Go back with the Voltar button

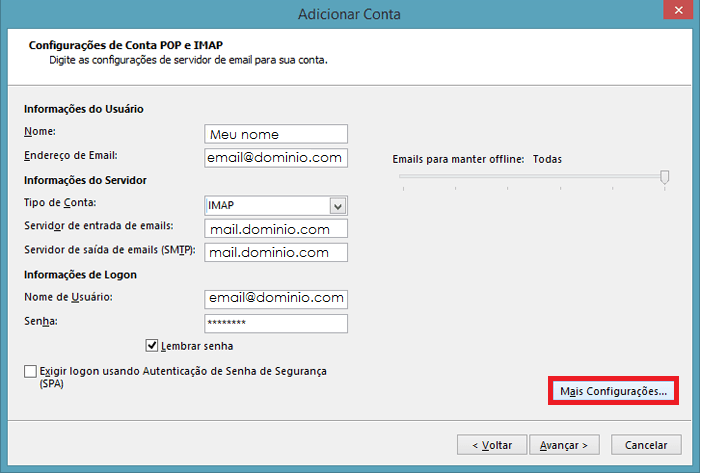485,444
